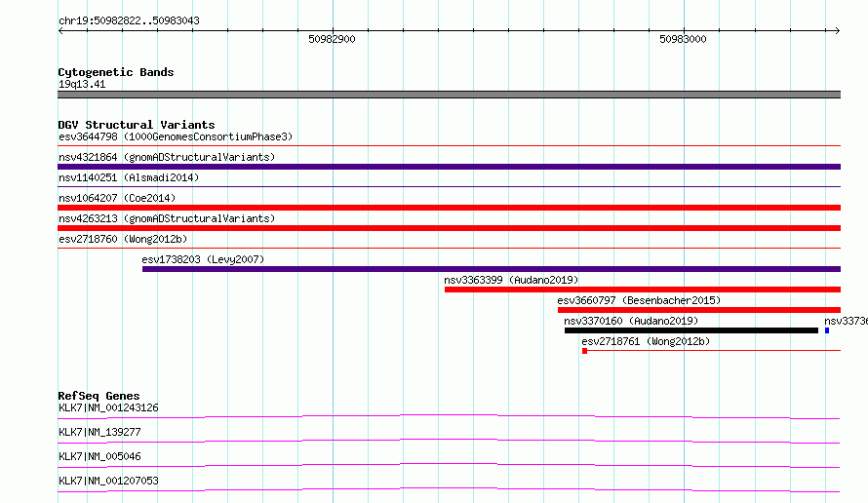The image size is (868, 503).
Task: Click the gray 19q13.41 cytoband bar
Action: (x=449, y=95)
